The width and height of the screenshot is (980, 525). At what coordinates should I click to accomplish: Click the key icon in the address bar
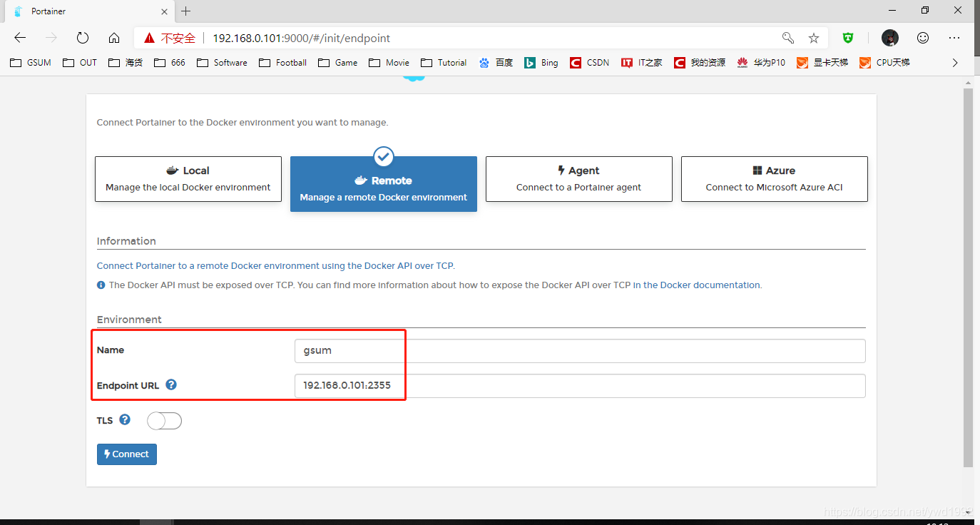click(x=788, y=38)
